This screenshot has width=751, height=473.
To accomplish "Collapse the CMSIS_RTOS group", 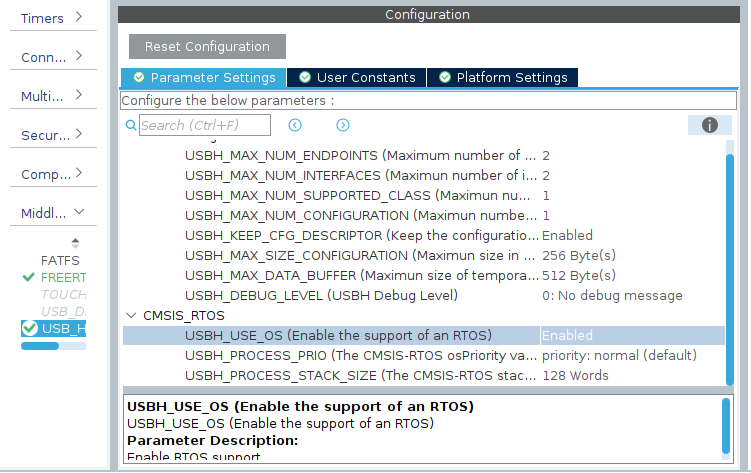I will point(131,315).
